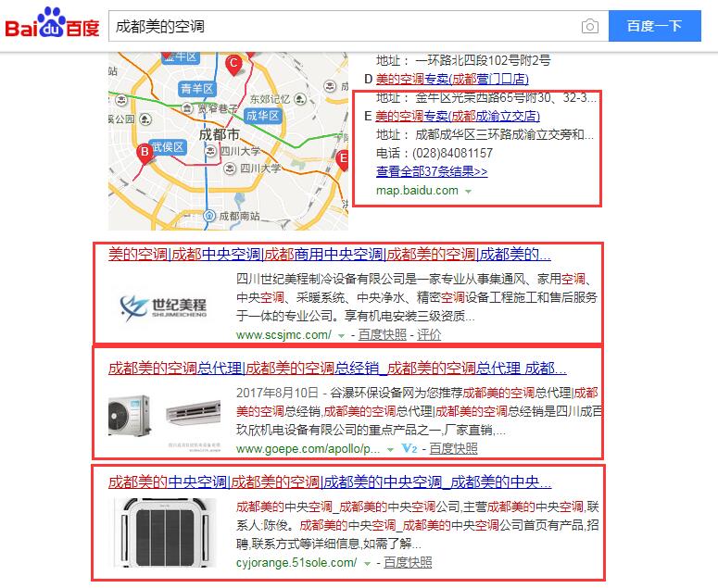Viewport: 718px width, 588px height.
Task: Open camera image search icon
Action: click(590, 26)
